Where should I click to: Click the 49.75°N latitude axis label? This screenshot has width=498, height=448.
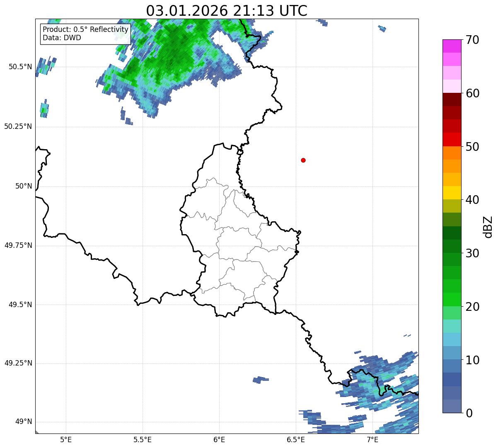(x=18, y=245)
